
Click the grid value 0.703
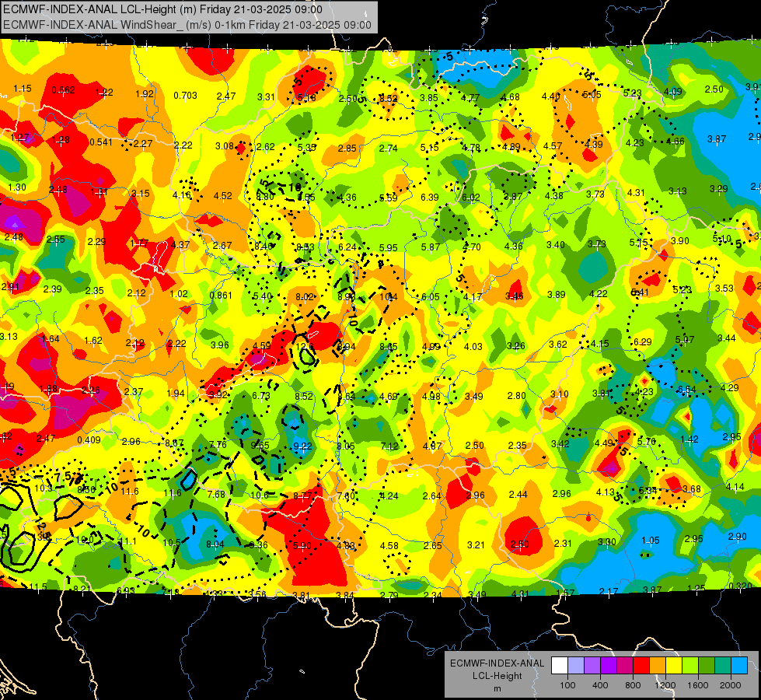(186, 95)
